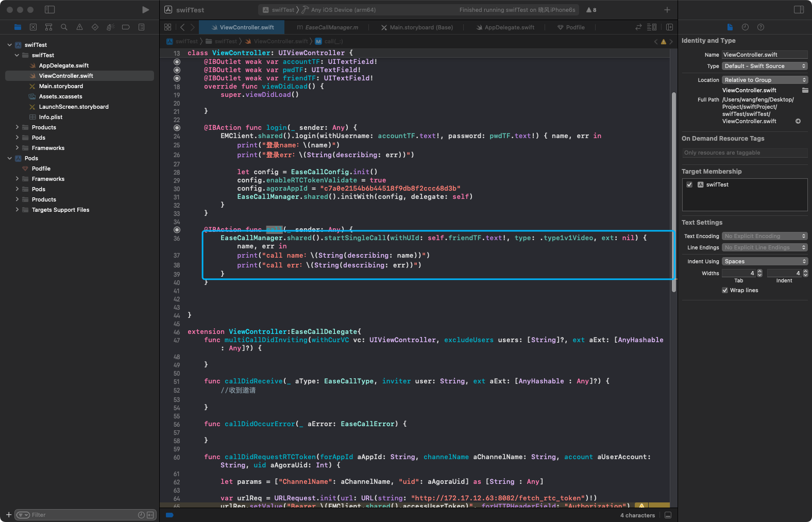Open the Podfile editor tab
Screen dimensions: 812x522
(571, 27)
